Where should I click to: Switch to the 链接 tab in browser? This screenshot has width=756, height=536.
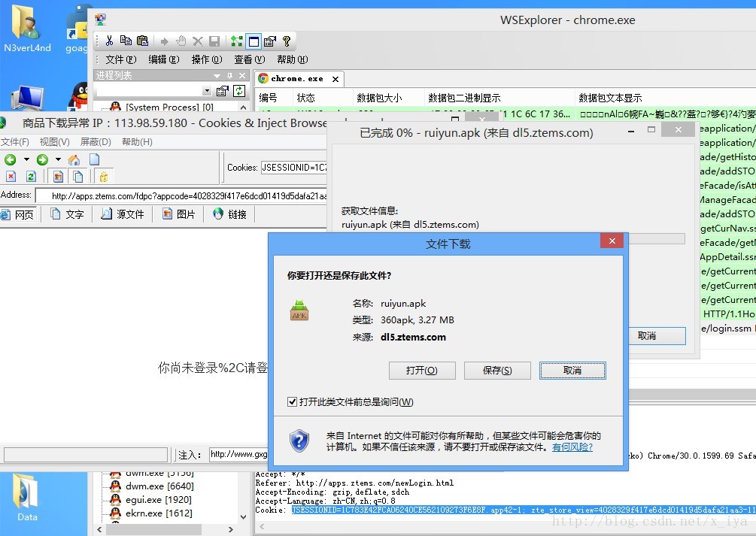[230, 214]
